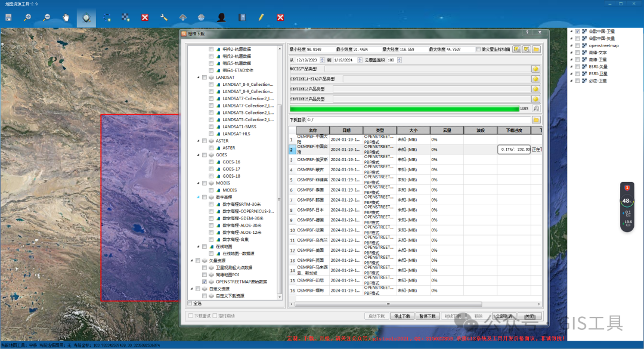Click the 暂停下载 button

click(x=427, y=316)
